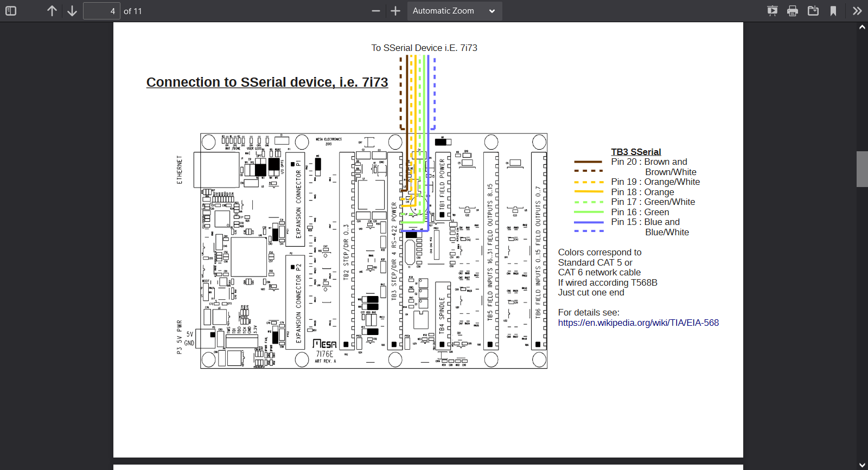Click the 'Blue/White' legend line
The width and height of the screenshot is (868, 470).
[667, 232]
